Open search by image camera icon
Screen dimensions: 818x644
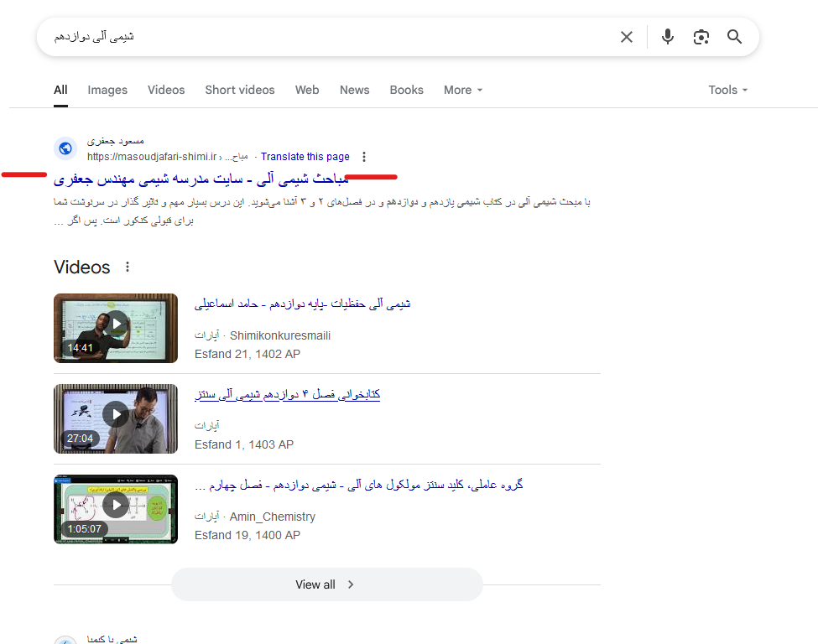[701, 37]
